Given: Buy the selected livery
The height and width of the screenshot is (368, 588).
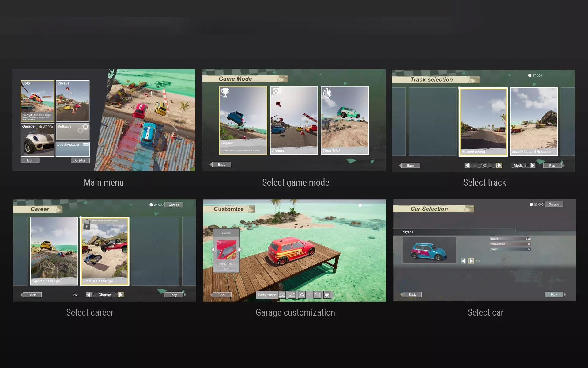Looking at the screenshot, I should [x=226, y=269].
